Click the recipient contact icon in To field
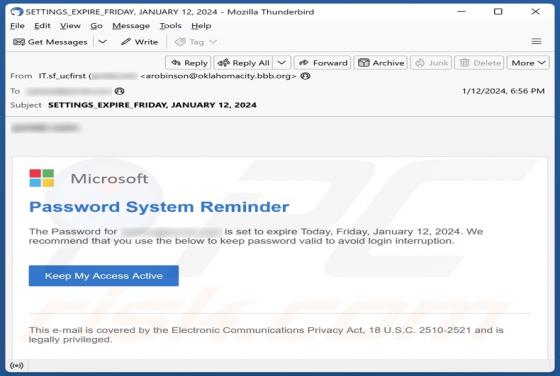 click(119, 91)
